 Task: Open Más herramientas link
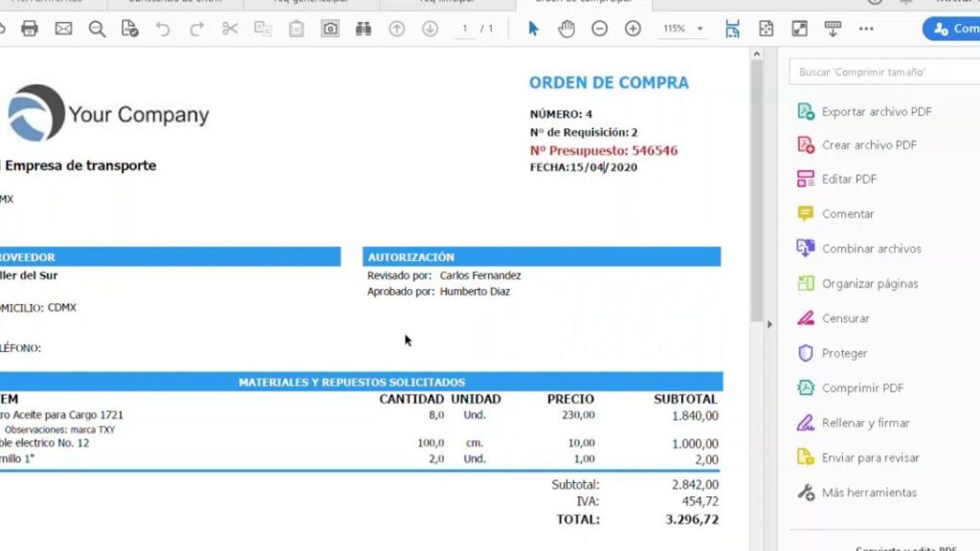[868, 493]
